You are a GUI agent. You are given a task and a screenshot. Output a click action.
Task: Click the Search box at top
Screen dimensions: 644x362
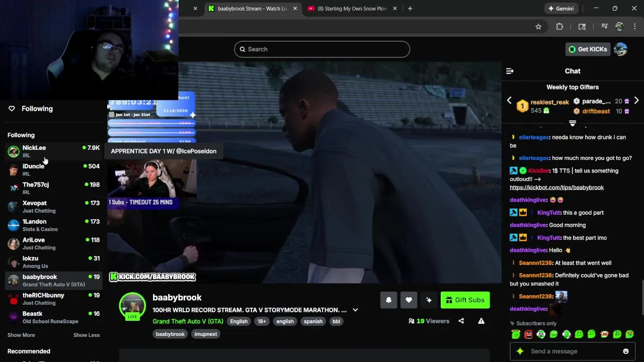(322, 49)
